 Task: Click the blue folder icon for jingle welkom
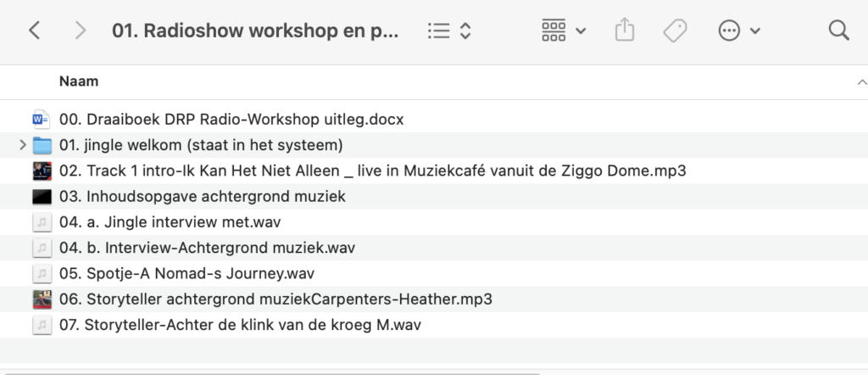pos(41,145)
